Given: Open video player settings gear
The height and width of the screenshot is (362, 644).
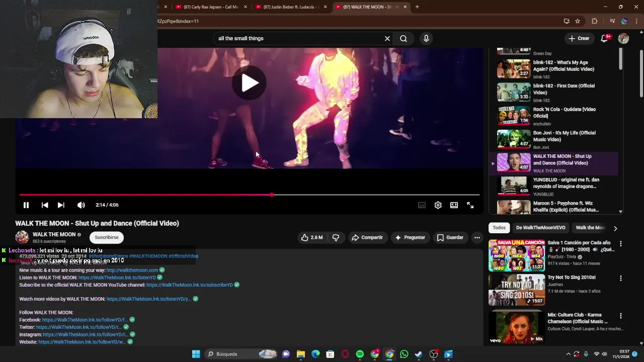Looking at the screenshot, I should [438, 205].
